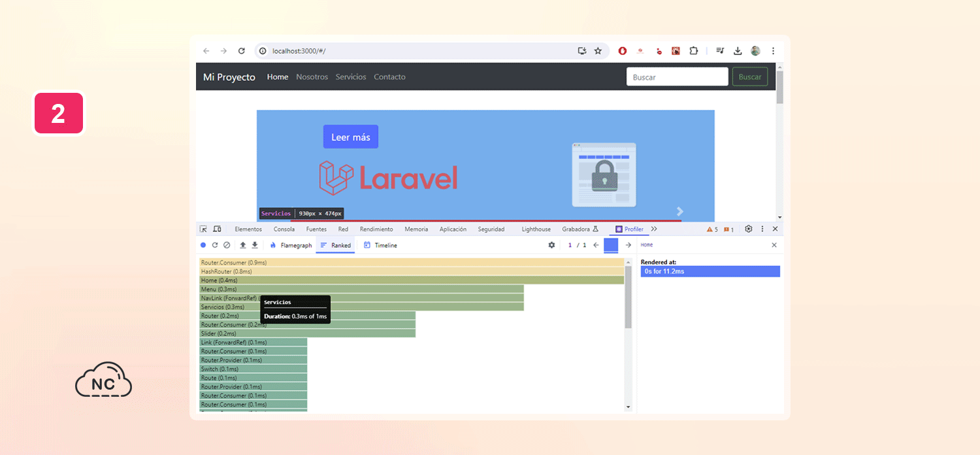Image resolution: width=980 pixels, height=455 pixels.
Task: Reload and start profiling
Action: pos(214,245)
